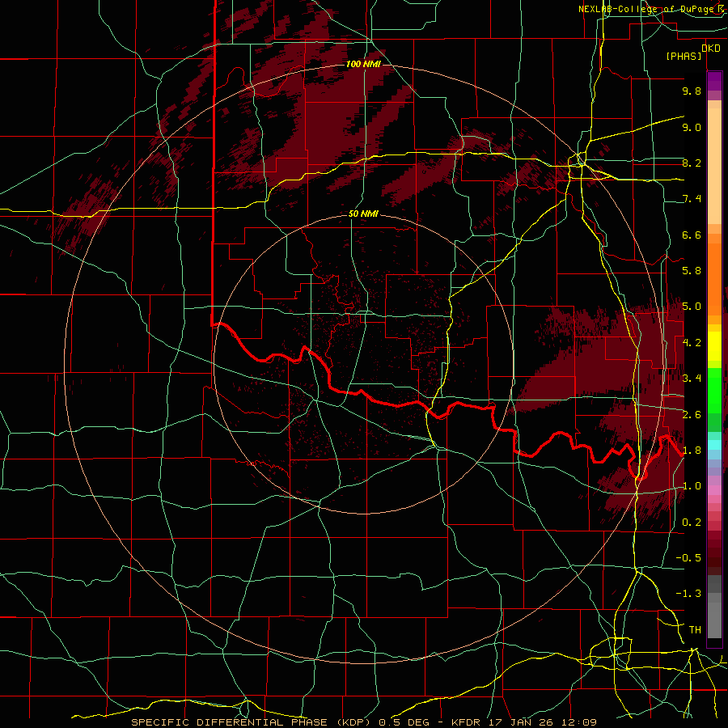
Task: Click the 9.0 value on the color scale
Action: tap(692, 127)
